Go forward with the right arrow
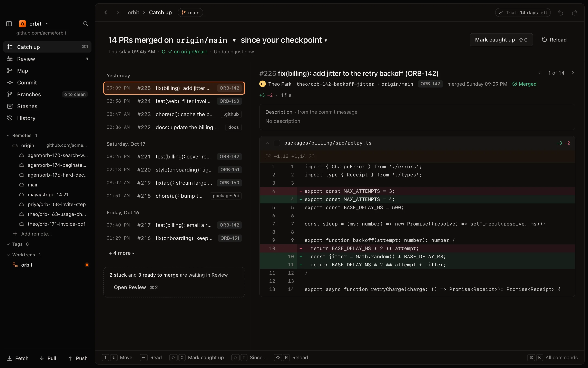 click(118, 12)
